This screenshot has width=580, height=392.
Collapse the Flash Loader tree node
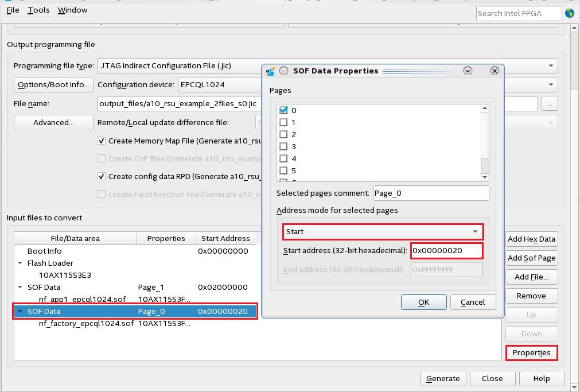tap(20, 263)
